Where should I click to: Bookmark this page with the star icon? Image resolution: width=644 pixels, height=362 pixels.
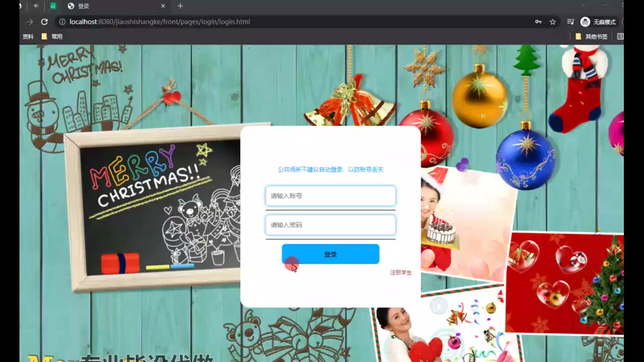tap(553, 22)
